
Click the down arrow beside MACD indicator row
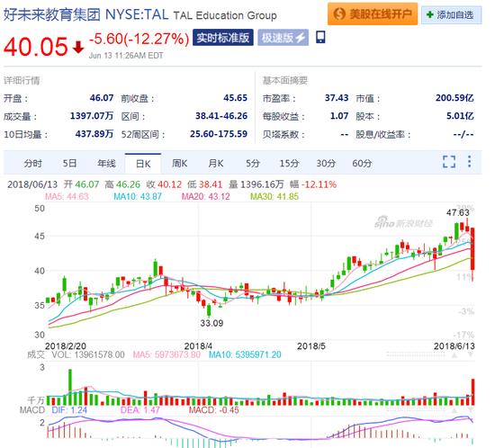pos(471,410)
